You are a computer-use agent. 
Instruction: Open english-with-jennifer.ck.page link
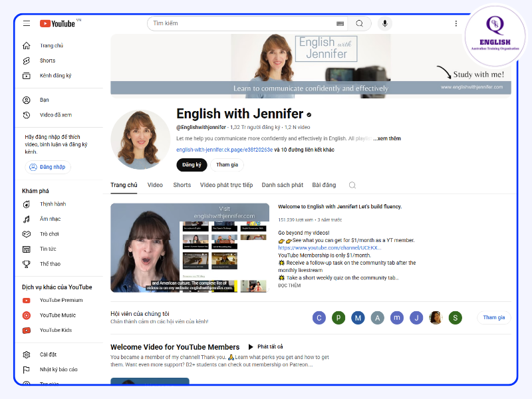(x=224, y=150)
